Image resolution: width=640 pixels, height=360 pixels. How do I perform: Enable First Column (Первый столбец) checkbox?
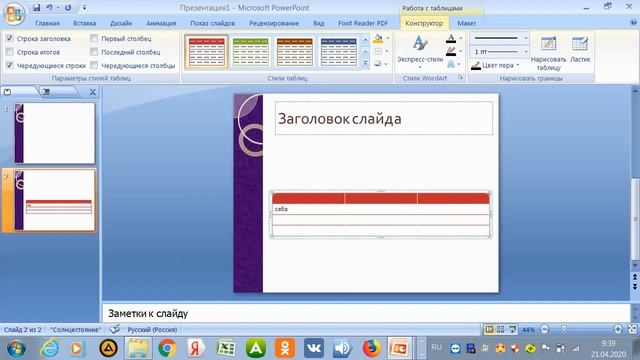pyautogui.click(x=94, y=38)
